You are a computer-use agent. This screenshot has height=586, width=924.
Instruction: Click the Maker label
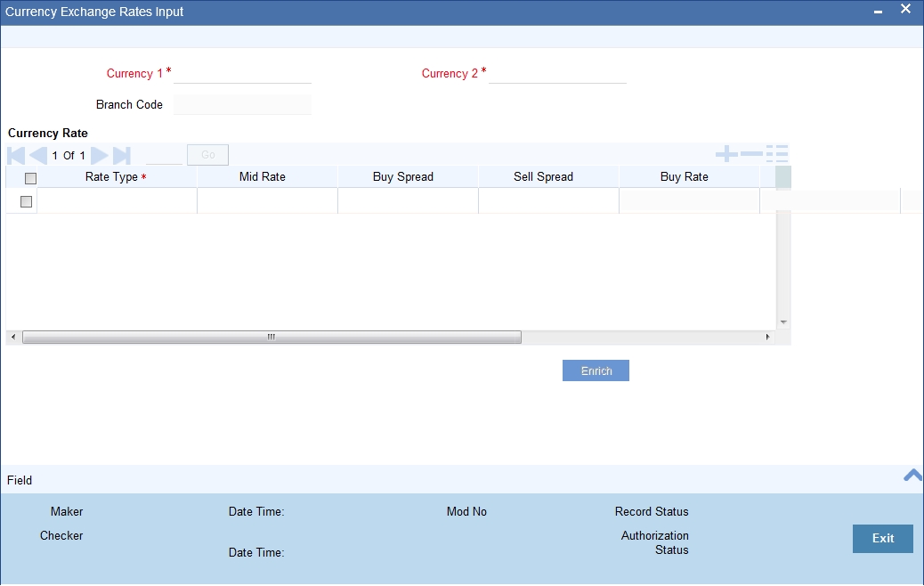[x=67, y=512]
